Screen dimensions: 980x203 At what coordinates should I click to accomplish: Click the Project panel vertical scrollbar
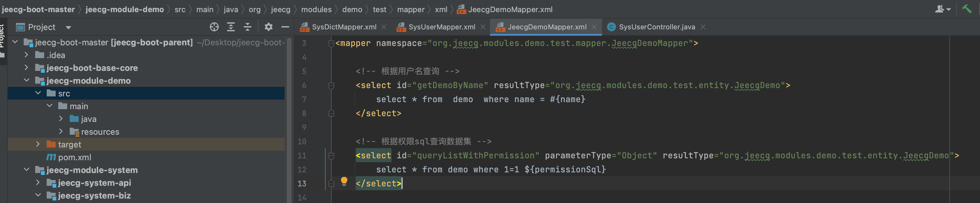[x=289, y=119]
